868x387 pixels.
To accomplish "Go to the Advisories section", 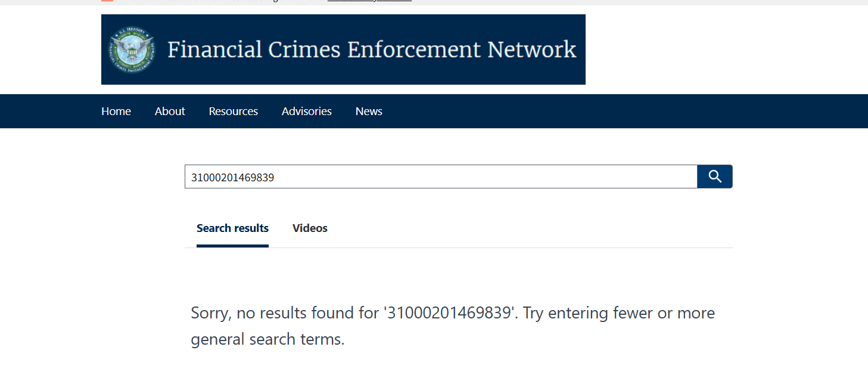I will tap(307, 112).
